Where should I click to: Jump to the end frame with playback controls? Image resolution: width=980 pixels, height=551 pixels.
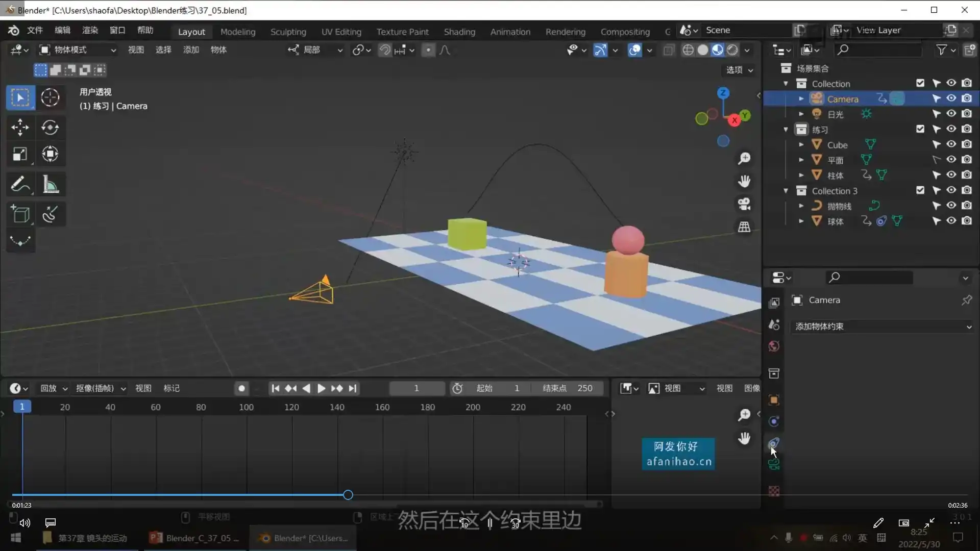click(353, 388)
